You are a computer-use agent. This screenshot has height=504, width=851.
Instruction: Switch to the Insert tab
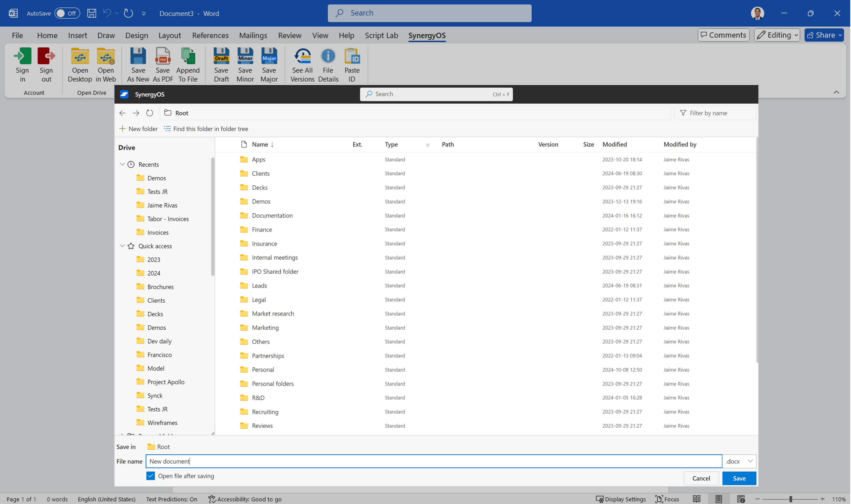(78, 35)
